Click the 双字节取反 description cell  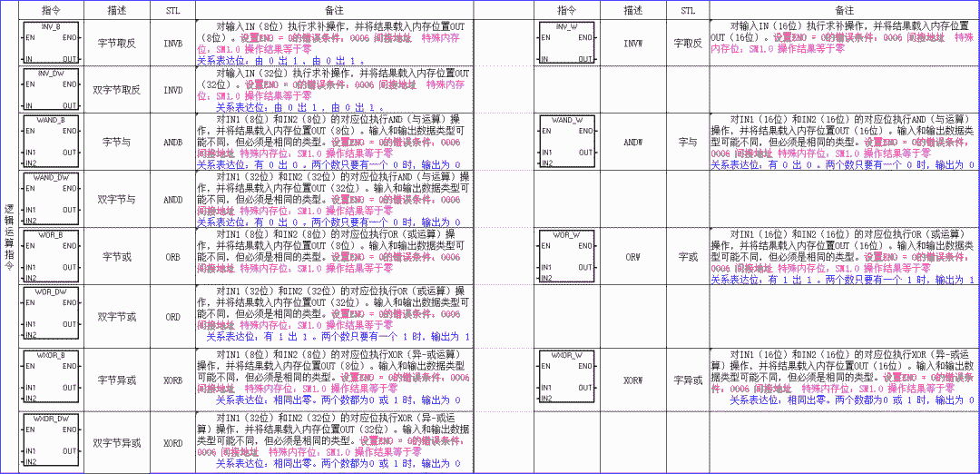click(117, 89)
